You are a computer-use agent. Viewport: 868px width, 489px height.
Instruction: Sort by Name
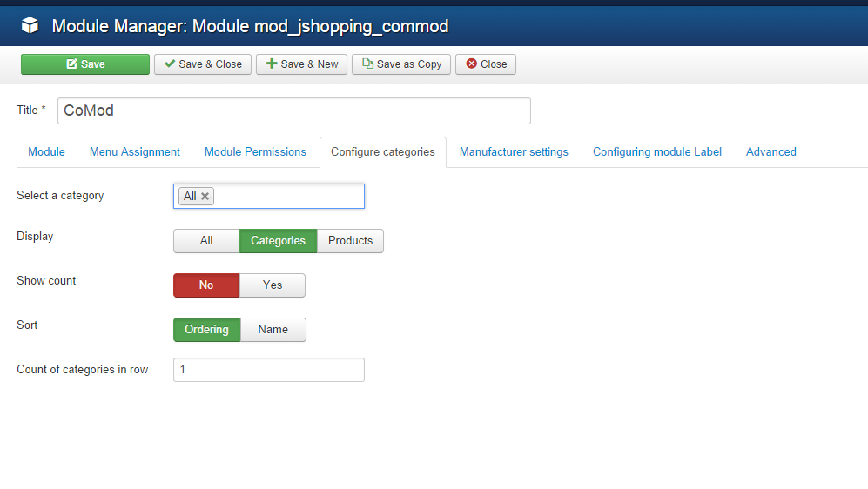(x=273, y=330)
